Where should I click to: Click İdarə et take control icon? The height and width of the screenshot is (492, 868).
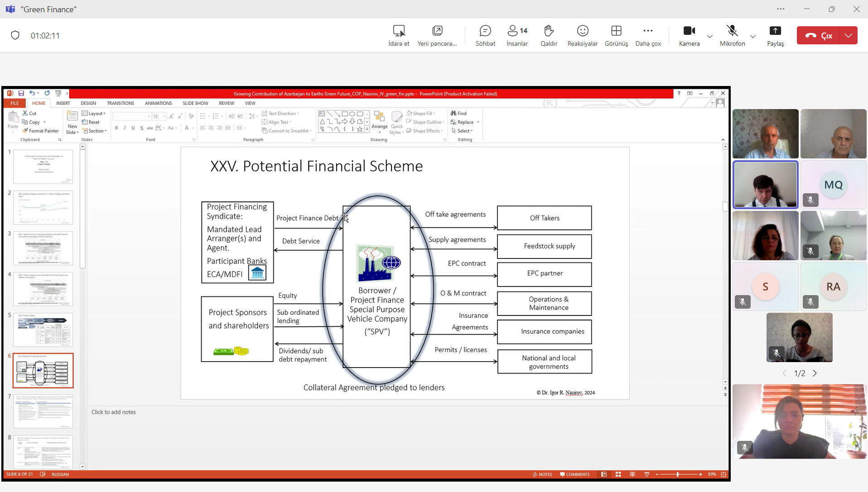[399, 35]
